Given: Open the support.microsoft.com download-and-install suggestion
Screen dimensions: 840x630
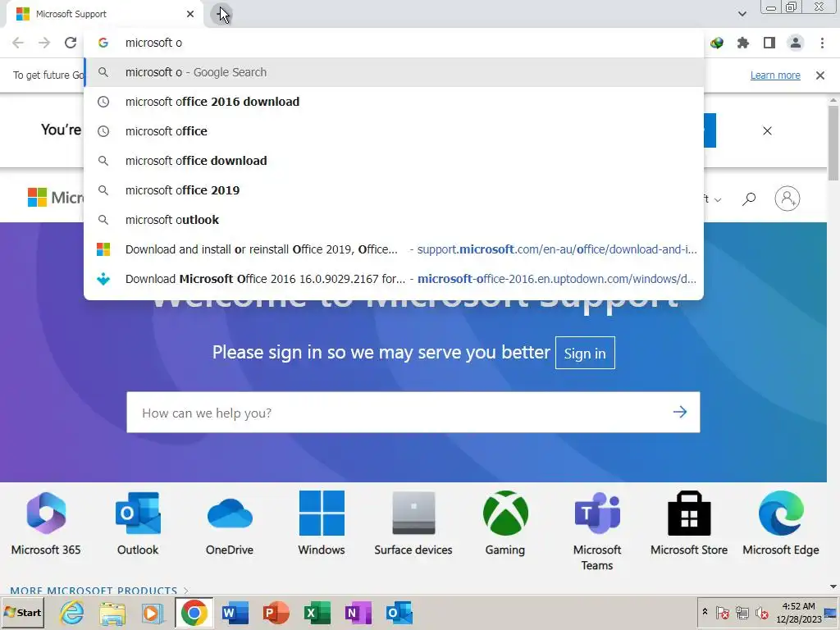Looking at the screenshot, I should tap(394, 249).
